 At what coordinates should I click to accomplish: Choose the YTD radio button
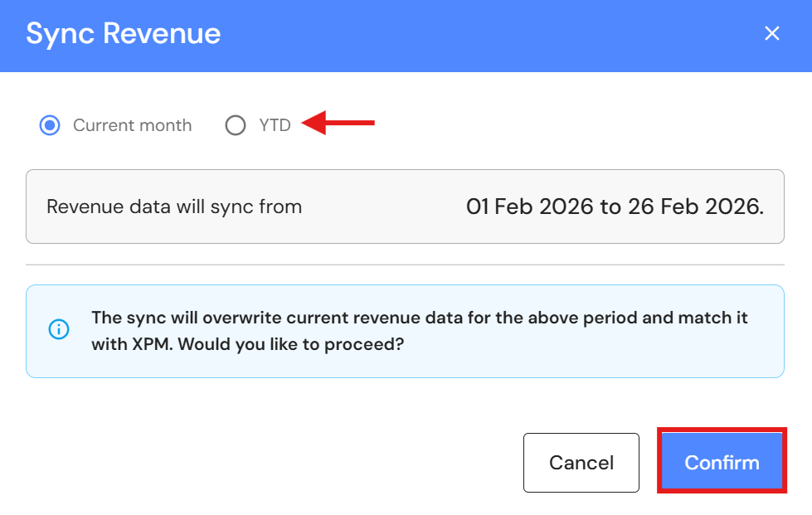pyautogui.click(x=236, y=125)
